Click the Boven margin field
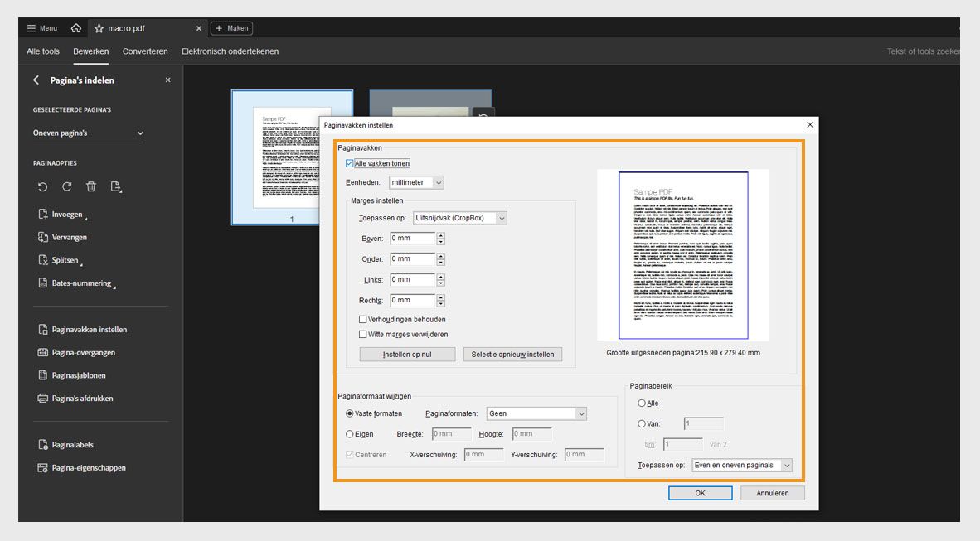The image size is (980, 541). (413, 238)
